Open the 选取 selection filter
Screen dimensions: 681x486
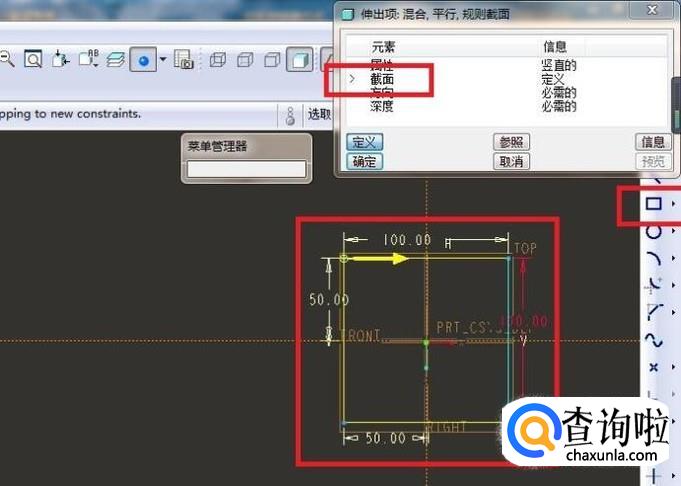[x=320, y=115]
